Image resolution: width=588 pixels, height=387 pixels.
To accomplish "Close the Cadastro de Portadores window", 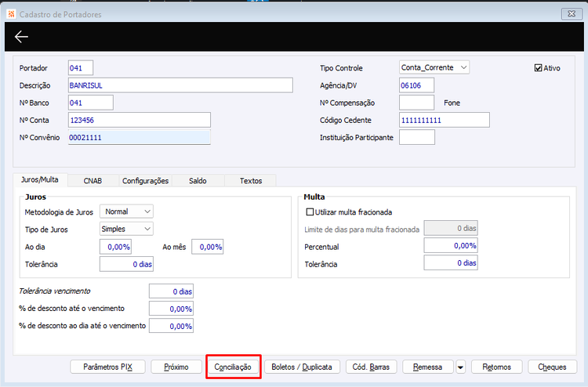I will (572, 14).
